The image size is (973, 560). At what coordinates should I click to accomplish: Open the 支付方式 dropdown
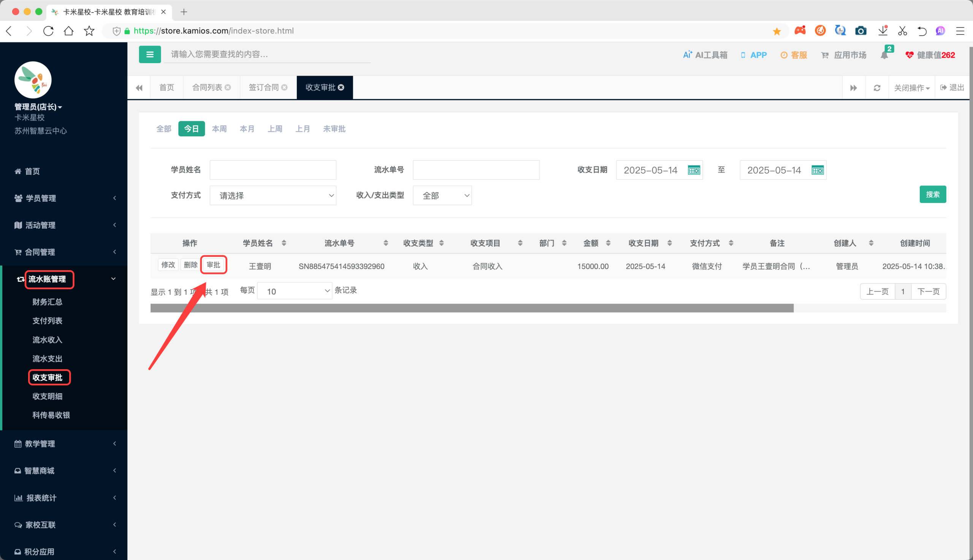tap(273, 195)
